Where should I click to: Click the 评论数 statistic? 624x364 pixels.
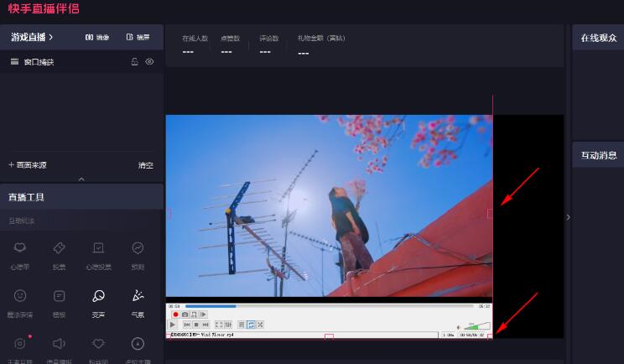click(268, 45)
